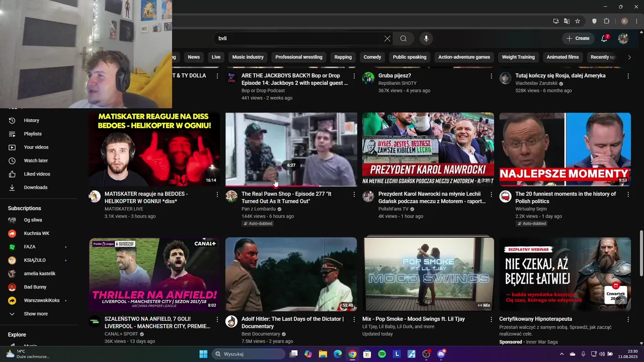Open the CANAL+ SPORT channel link
This screenshot has height=362, width=644.
click(121, 334)
